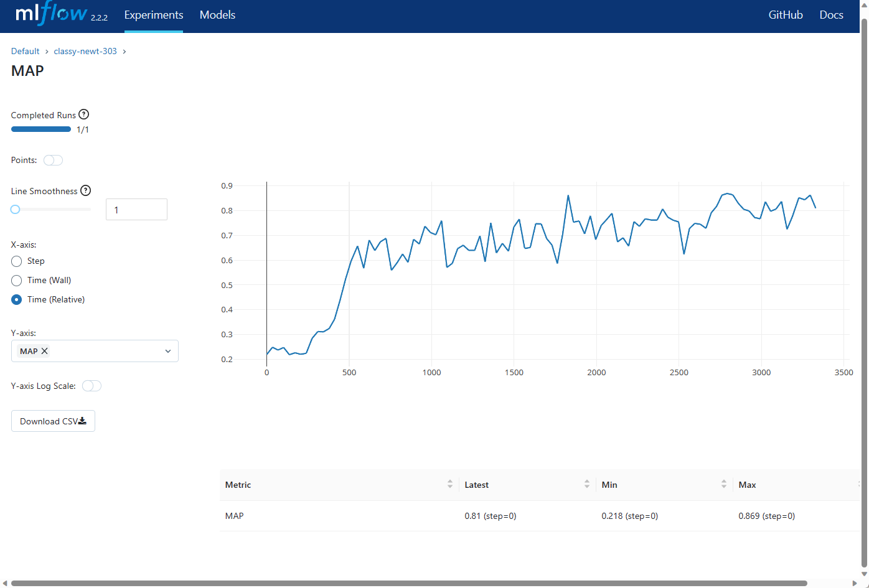Click the Line Smoothness value field
The image size is (869, 588).
136,210
